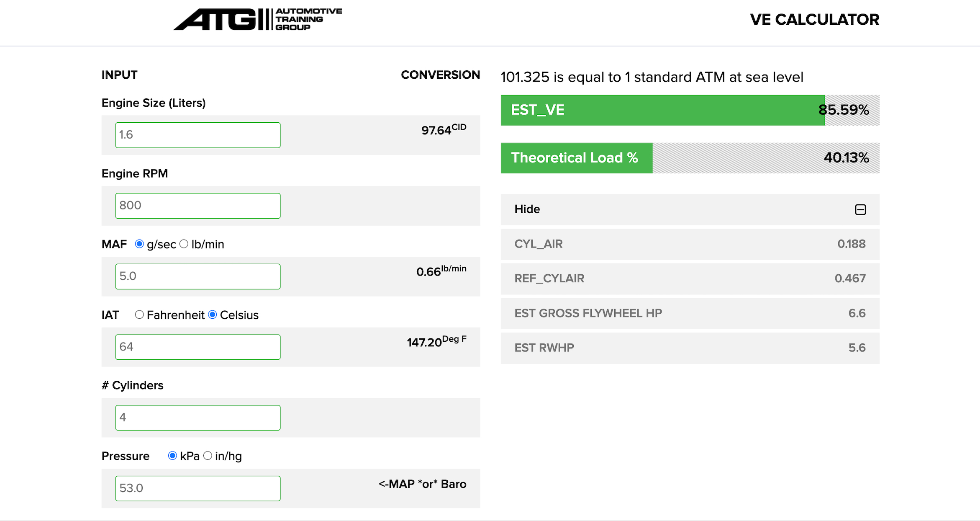Image resolution: width=980 pixels, height=521 pixels.
Task: Focus the Engine RPM input box
Action: [198, 206]
